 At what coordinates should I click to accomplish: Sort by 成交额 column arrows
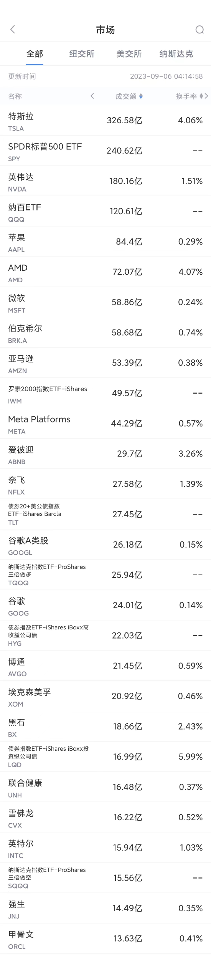[x=141, y=96]
